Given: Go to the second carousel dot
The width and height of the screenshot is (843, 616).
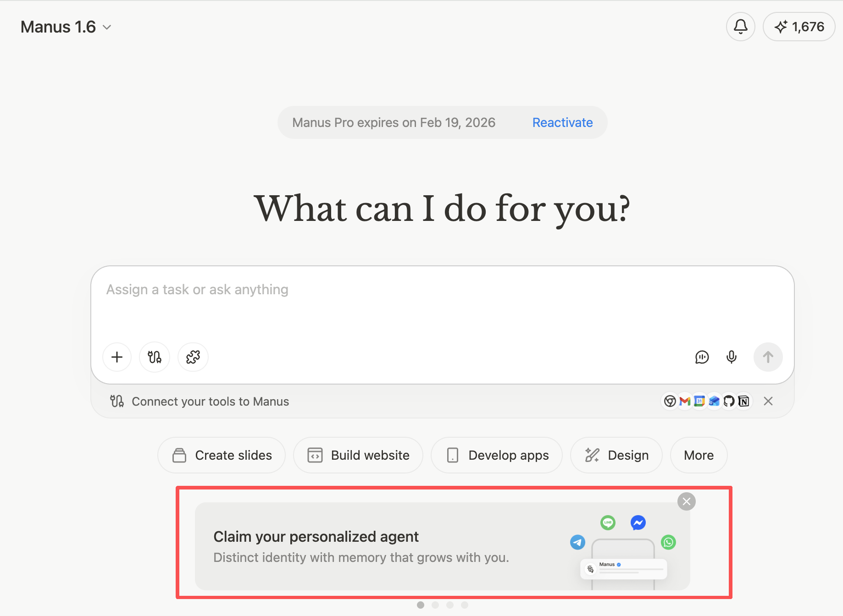Looking at the screenshot, I should tap(435, 605).
